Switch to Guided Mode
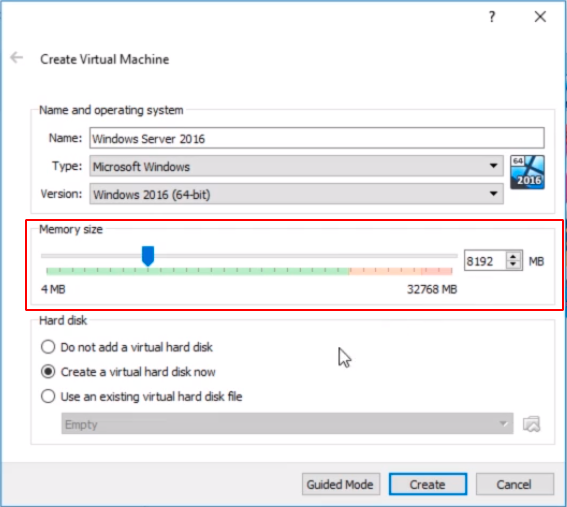This screenshot has width=567, height=507. tap(341, 484)
